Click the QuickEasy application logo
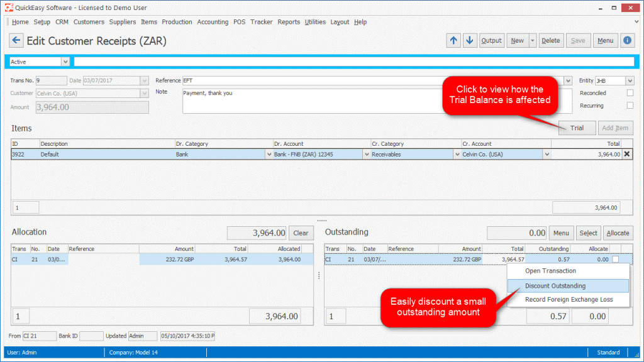The width and height of the screenshot is (644, 362). [x=8, y=8]
